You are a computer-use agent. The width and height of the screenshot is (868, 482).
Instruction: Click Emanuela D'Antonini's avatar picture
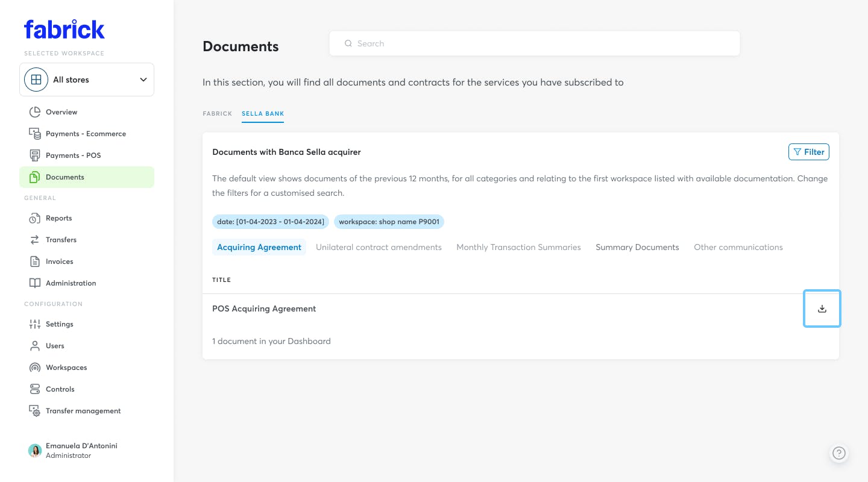tap(35, 451)
